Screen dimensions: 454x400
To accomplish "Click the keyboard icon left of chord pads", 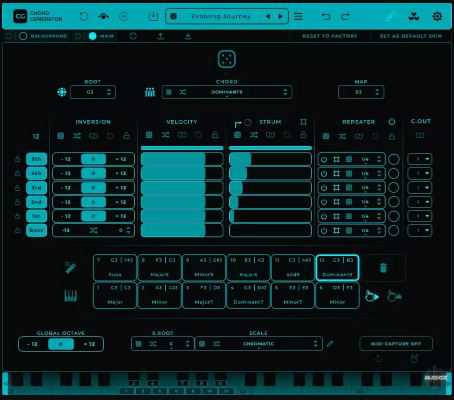I will (70, 295).
